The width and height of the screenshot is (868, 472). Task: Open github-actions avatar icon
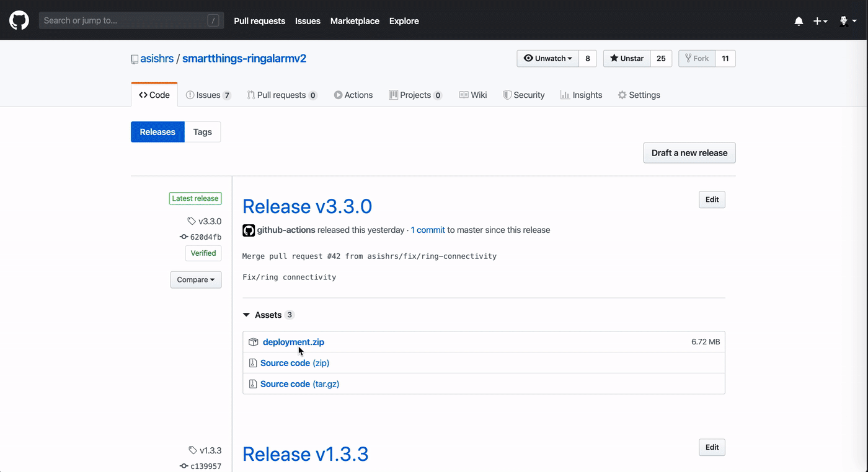[249, 230]
